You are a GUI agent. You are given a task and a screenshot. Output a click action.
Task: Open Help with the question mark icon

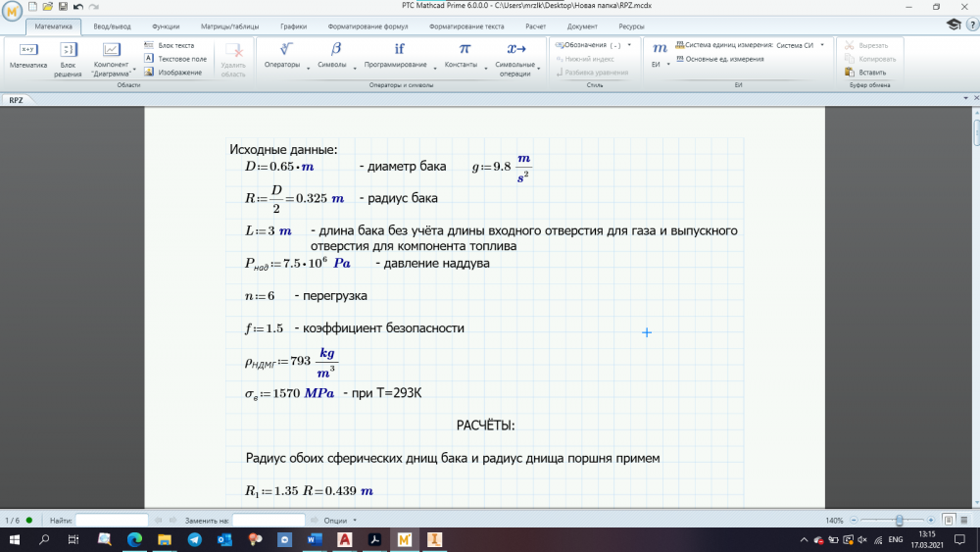[972, 25]
